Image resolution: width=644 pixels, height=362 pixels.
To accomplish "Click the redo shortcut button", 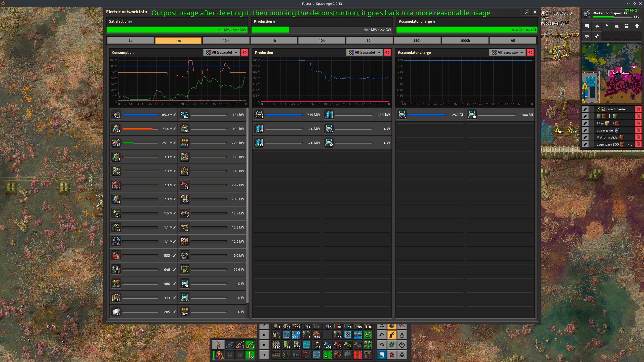I will (x=382, y=345).
